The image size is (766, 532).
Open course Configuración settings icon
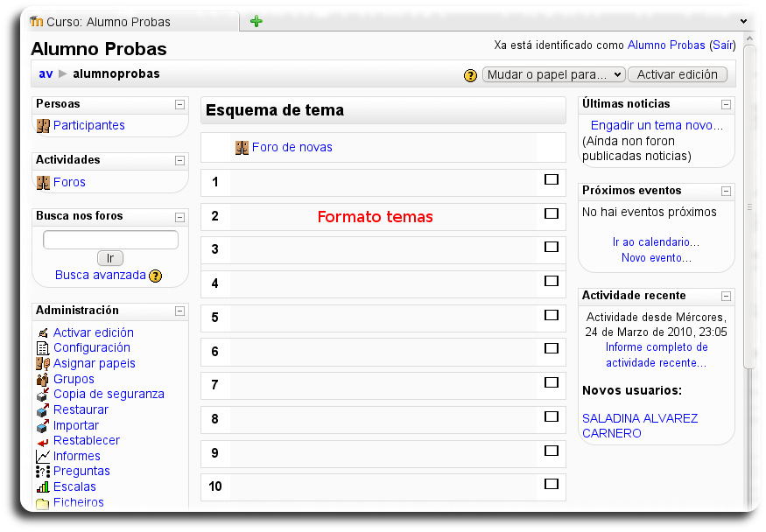[x=42, y=347]
